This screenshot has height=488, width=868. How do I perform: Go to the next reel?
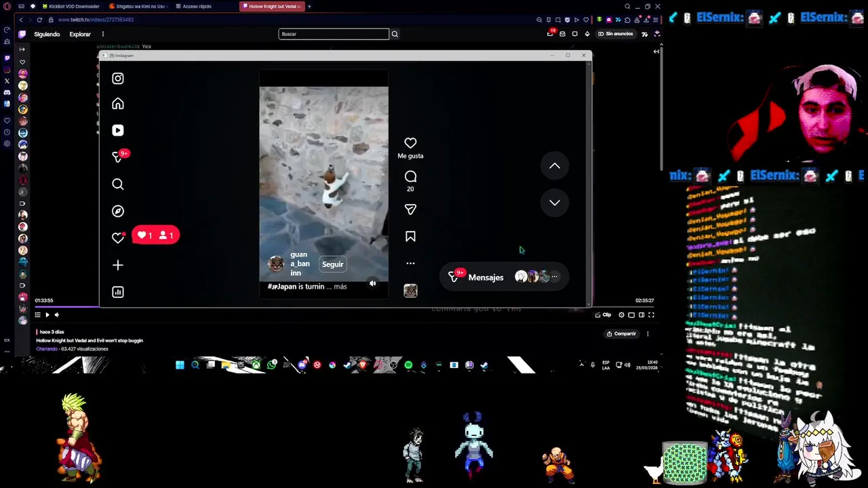pyautogui.click(x=555, y=203)
